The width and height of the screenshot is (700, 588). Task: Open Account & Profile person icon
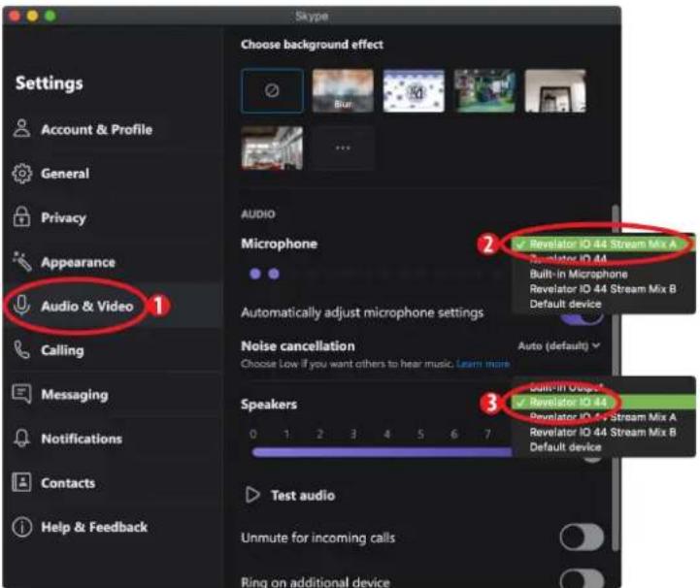click(x=21, y=128)
